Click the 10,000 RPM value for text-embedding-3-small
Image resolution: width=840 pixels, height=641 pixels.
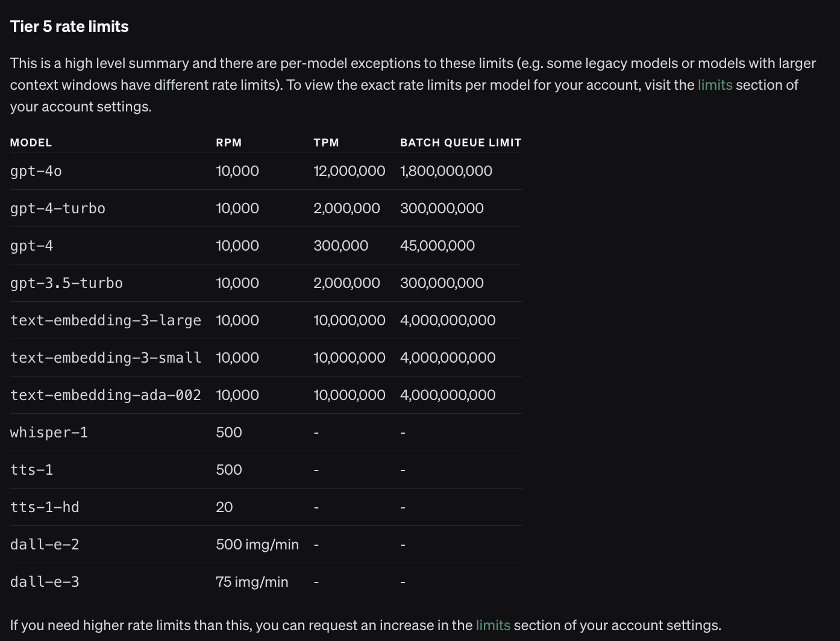pyautogui.click(x=237, y=358)
